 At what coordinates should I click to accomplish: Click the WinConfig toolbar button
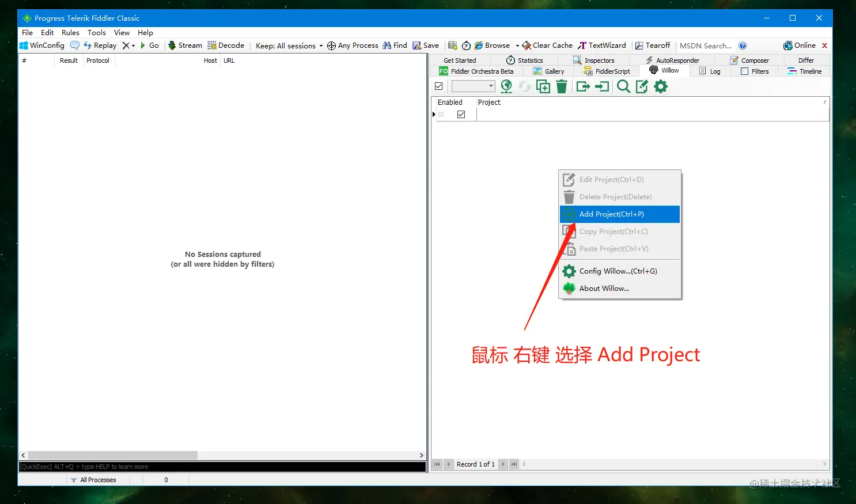click(42, 46)
